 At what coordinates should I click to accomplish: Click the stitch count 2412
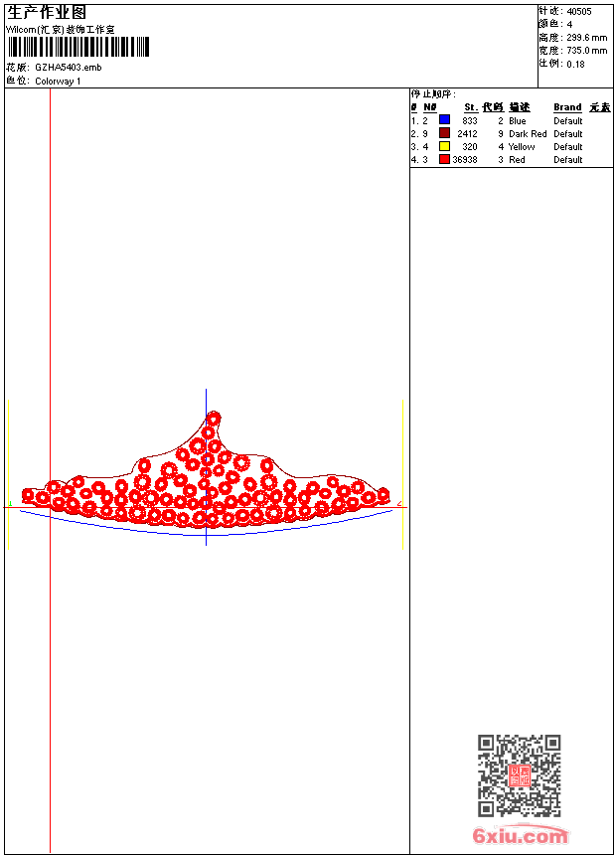(x=467, y=133)
